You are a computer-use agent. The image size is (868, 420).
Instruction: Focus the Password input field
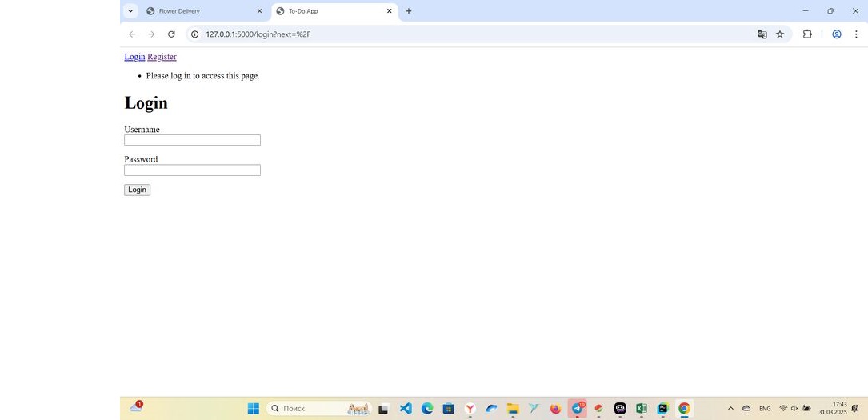(192, 170)
